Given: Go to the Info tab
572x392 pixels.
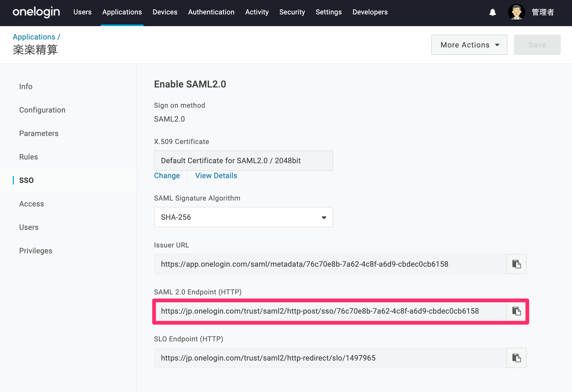Looking at the screenshot, I should (x=26, y=86).
